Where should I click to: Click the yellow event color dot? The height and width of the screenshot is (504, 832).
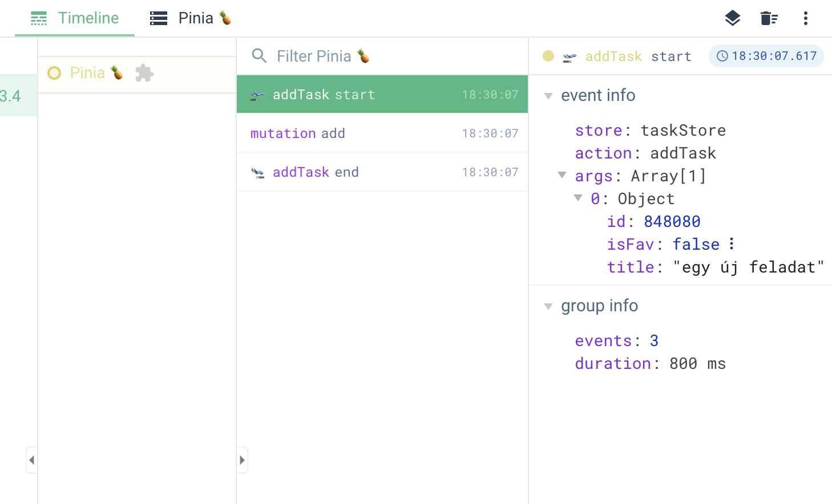pyautogui.click(x=548, y=56)
